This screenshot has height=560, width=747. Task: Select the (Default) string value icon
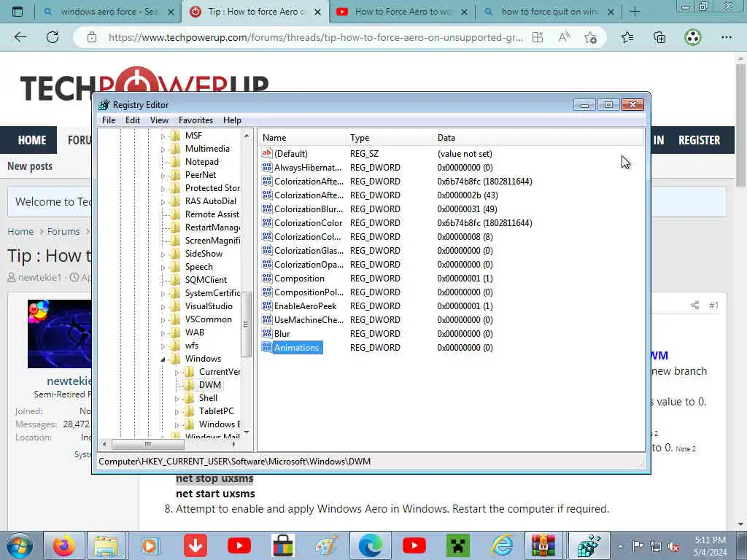267,153
